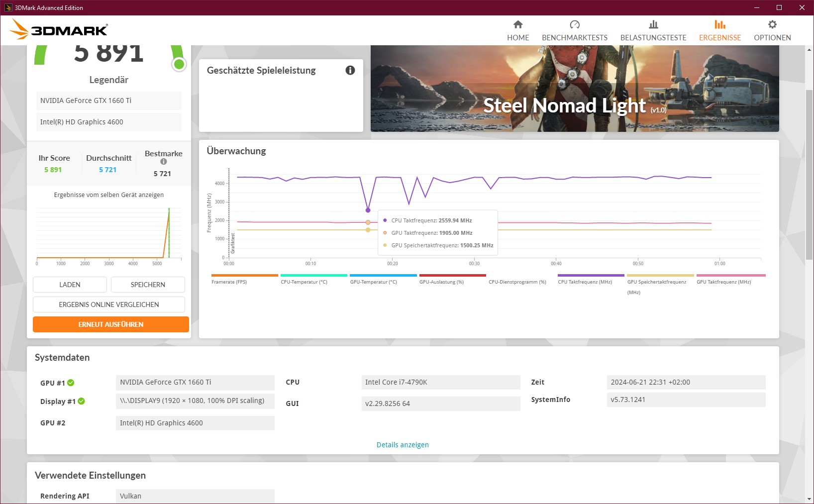Click GPU #2 Intel HD Graphics 4600 field

(195, 423)
